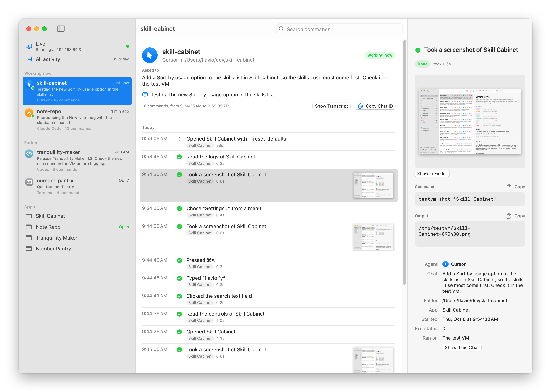Select the Live item in sidebar

click(77, 46)
